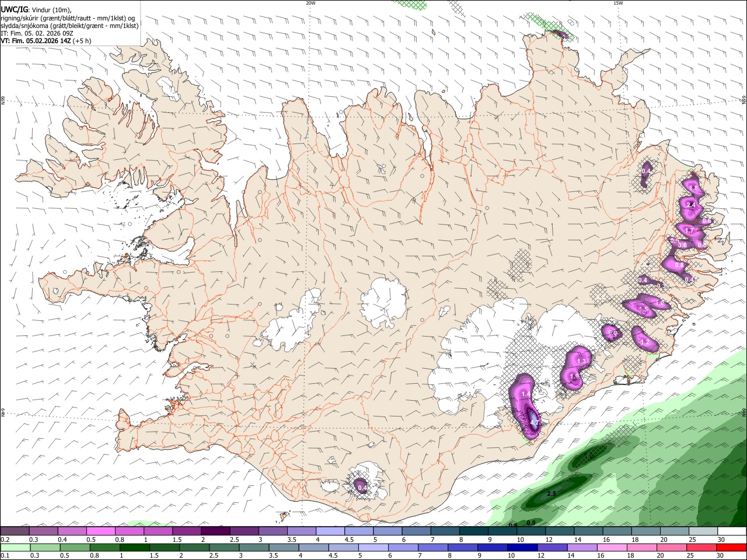
Task: Pick the darkest navy blue swatch in the lower rain scale
Action: click(x=521, y=548)
